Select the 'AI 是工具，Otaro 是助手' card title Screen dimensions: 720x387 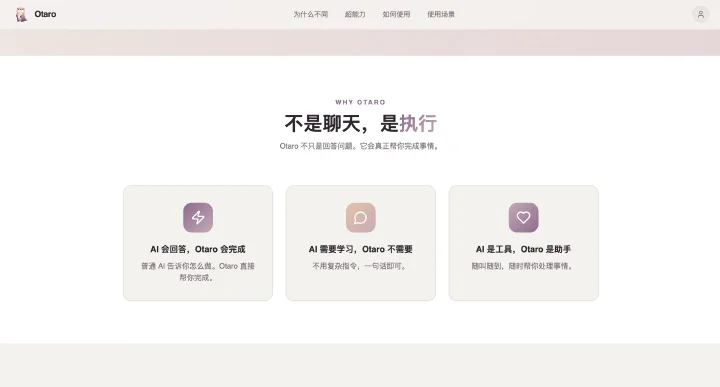click(523, 249)
